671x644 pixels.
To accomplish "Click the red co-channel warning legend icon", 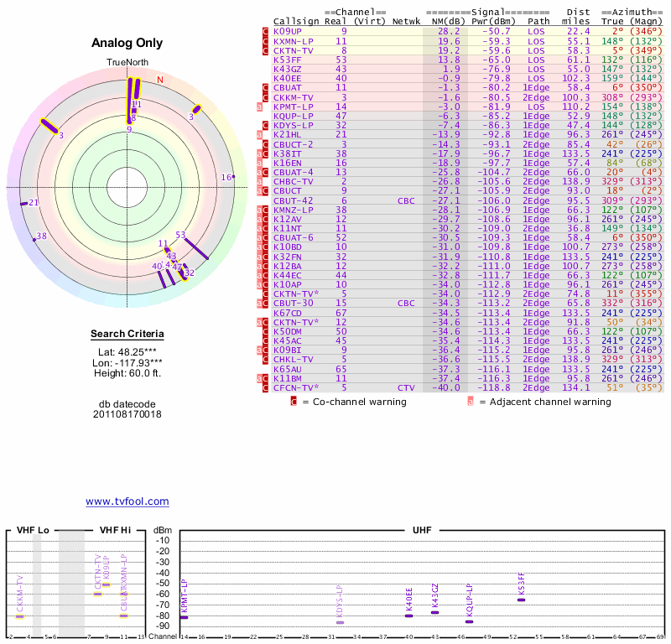I will pos(294,402).
